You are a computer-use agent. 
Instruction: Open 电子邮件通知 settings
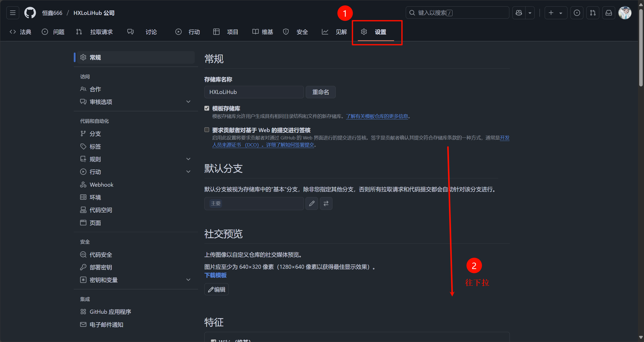tap(136, 325)
